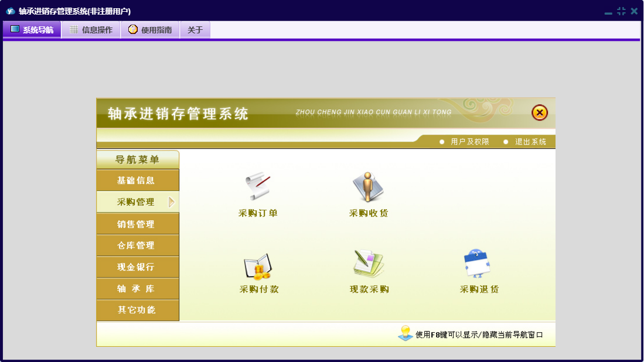Image resolution: width=644 pixels, height=362 pixels.
Task: Click the app logo in title bar
Action: (11, 11)
